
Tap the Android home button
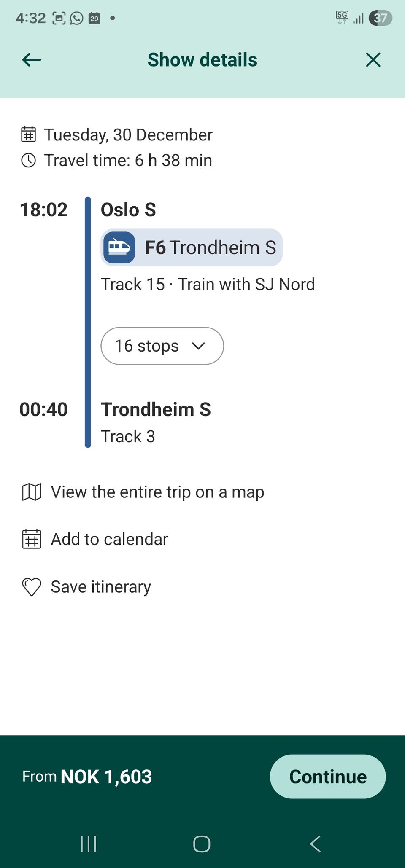[x=202, y=844]
